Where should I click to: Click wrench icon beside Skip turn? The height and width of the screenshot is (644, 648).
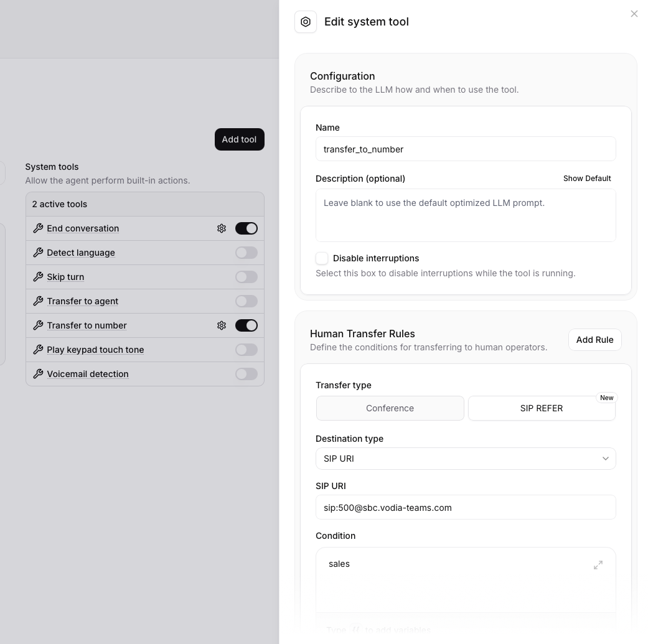coord(38,277)
